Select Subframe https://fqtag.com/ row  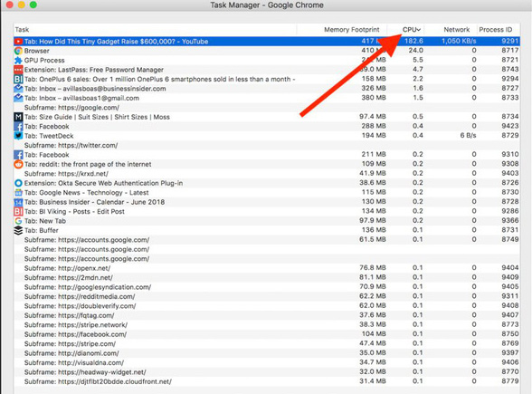pos(267,315)
